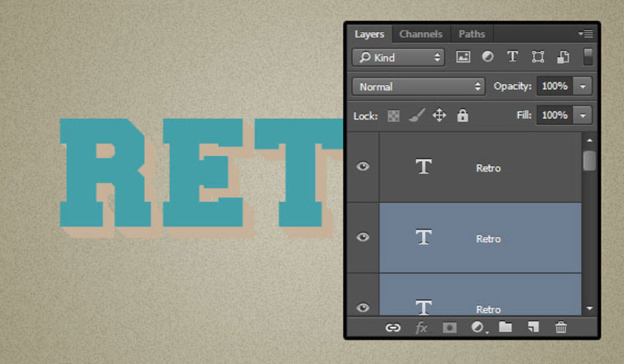Add a layer mask icon

click(x=449, y=328)
